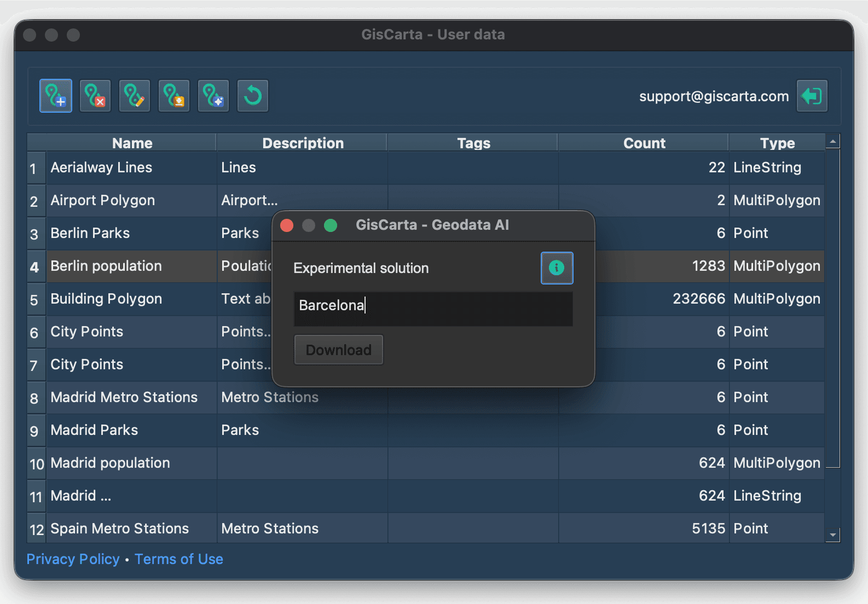Open the Terms of Use link
The width and height of the screenshot is (868, 604).
179,559
